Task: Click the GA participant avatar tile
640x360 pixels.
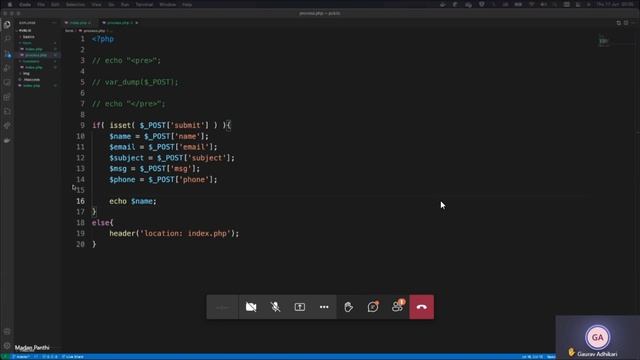Action: click(598, 338)
